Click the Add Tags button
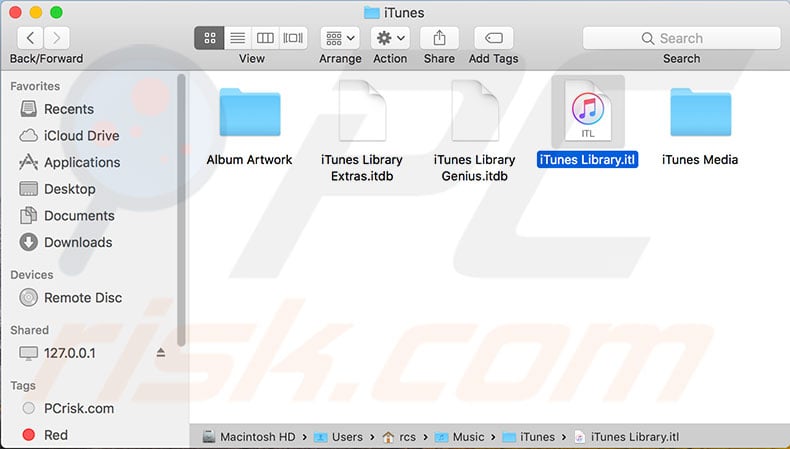The width and height of the screenshot is (790, 449). point(494,38)
